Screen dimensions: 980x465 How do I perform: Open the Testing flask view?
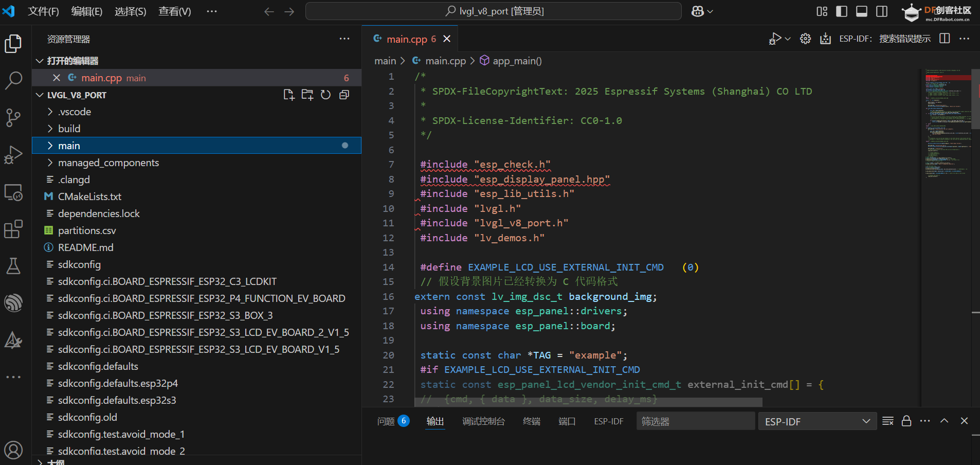pos(13,266)
